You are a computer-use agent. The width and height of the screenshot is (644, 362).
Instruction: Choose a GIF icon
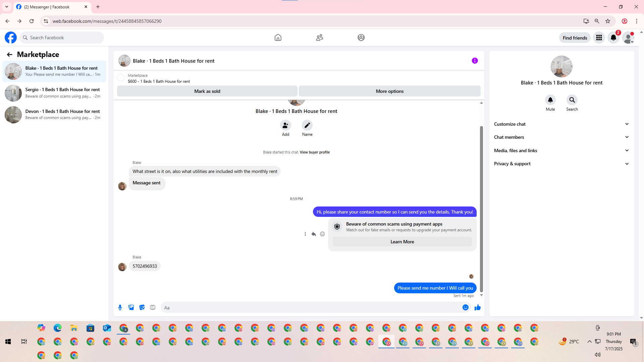153,308
